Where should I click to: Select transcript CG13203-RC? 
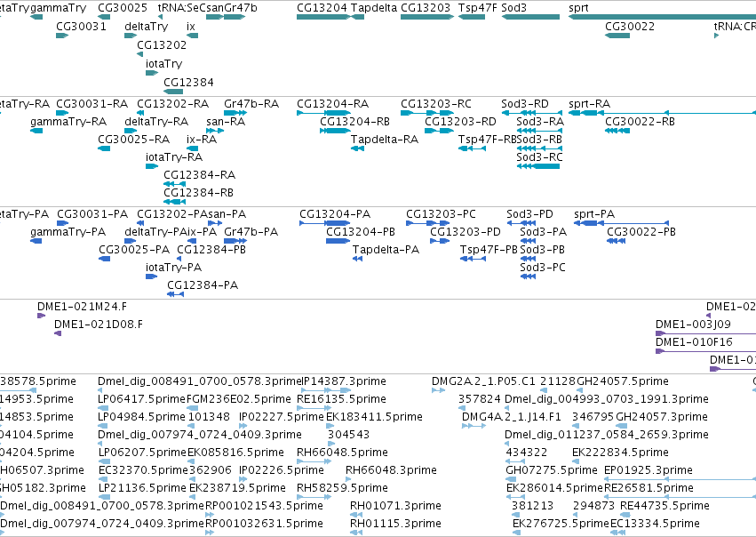(436, 104)
